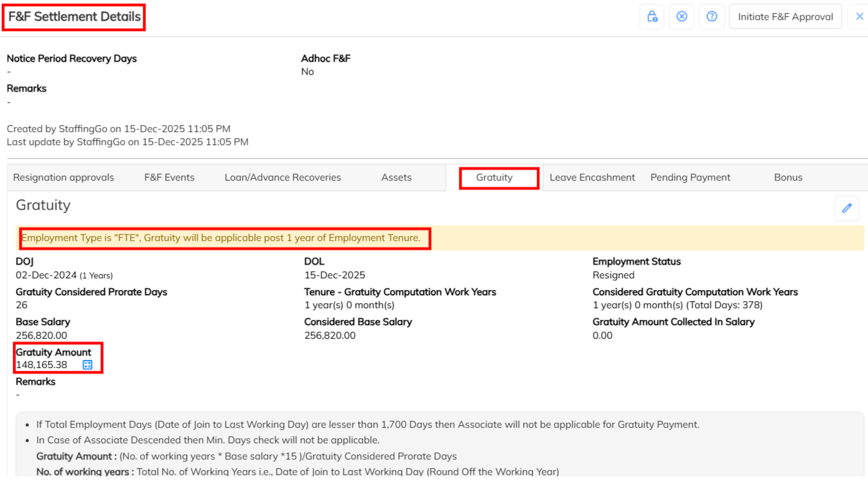This screenshot has width=868, height=493.
Task: Click the Gratuity Amount value 148,165.38
Action: pos(42,365)
